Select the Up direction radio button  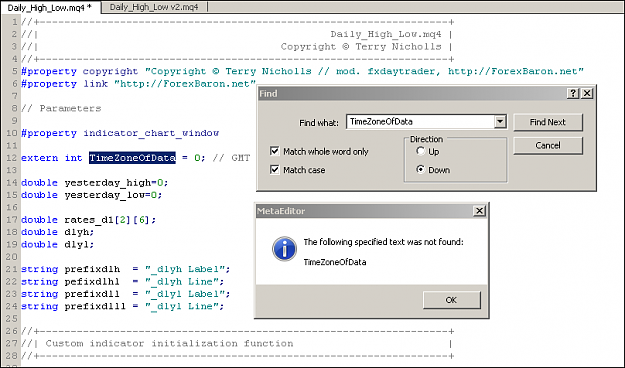pos(421,151)
